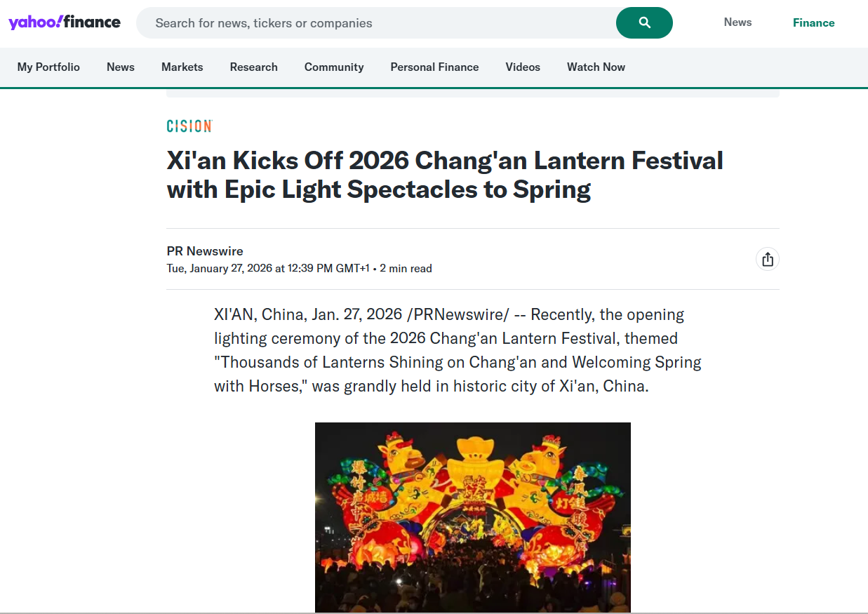Viewport: 868px width, 614px height.
Task: Open the Community menu
Action: click(x=334, y=67)
